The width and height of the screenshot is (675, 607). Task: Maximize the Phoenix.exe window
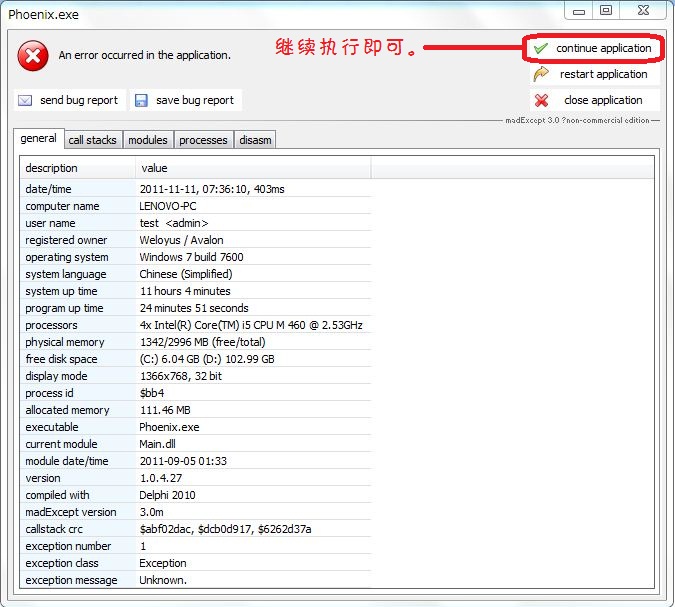606,11
